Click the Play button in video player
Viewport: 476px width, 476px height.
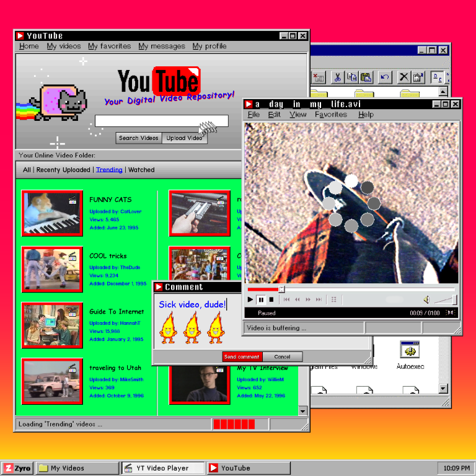click(250, 299)
